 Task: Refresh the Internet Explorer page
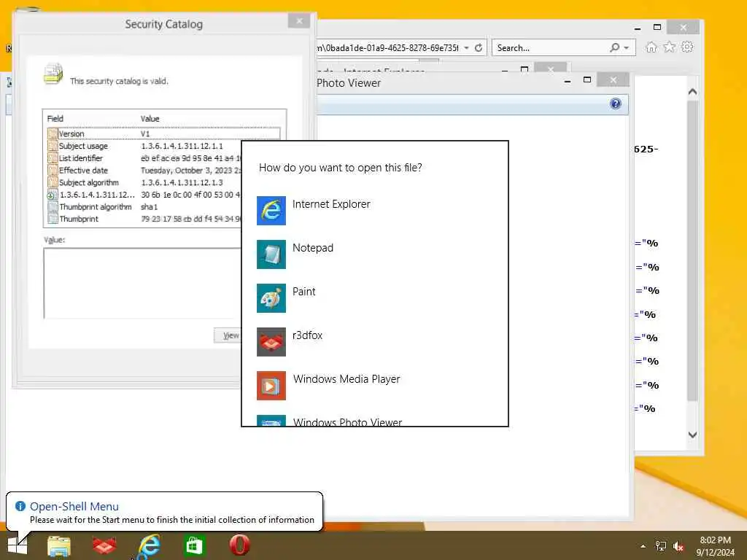tap(479, 47)
